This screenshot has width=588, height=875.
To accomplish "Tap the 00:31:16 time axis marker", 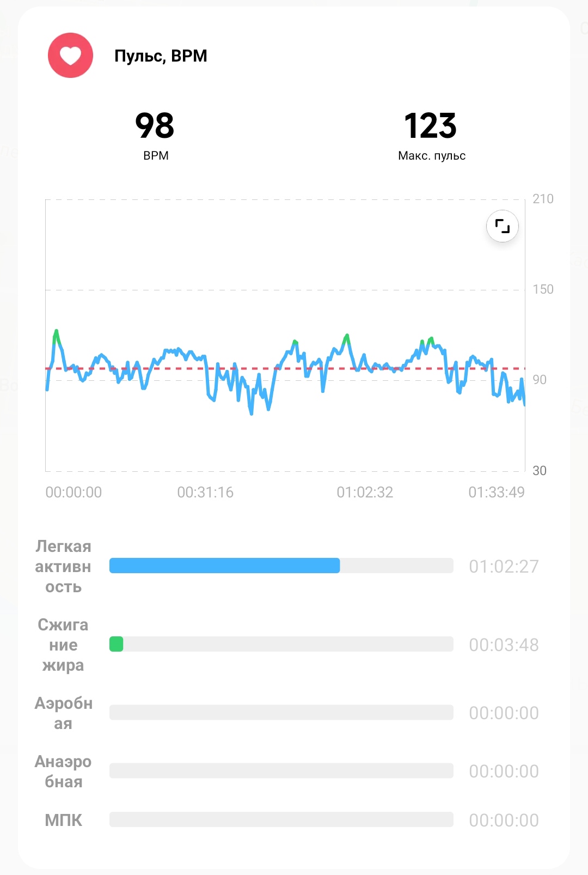I will click(205, 493).
